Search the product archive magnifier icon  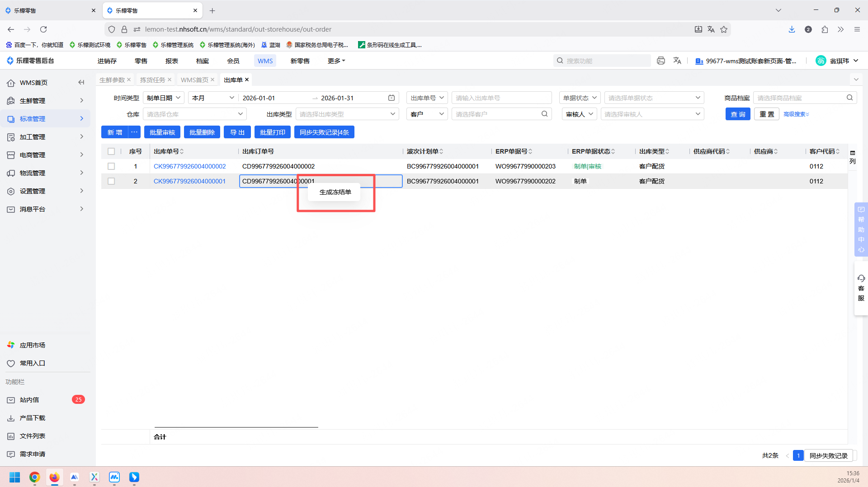point(850,98)
